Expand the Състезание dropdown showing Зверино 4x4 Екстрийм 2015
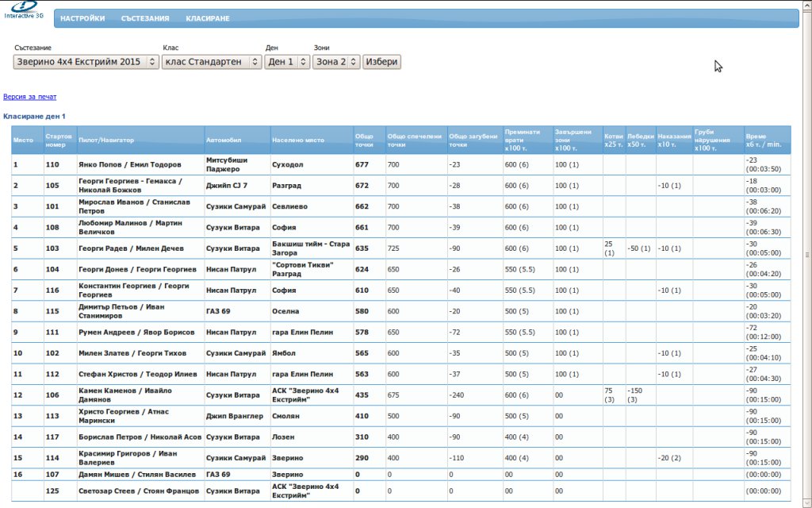The height and width of the screenshot is (508, 812). tap(86, 62)
